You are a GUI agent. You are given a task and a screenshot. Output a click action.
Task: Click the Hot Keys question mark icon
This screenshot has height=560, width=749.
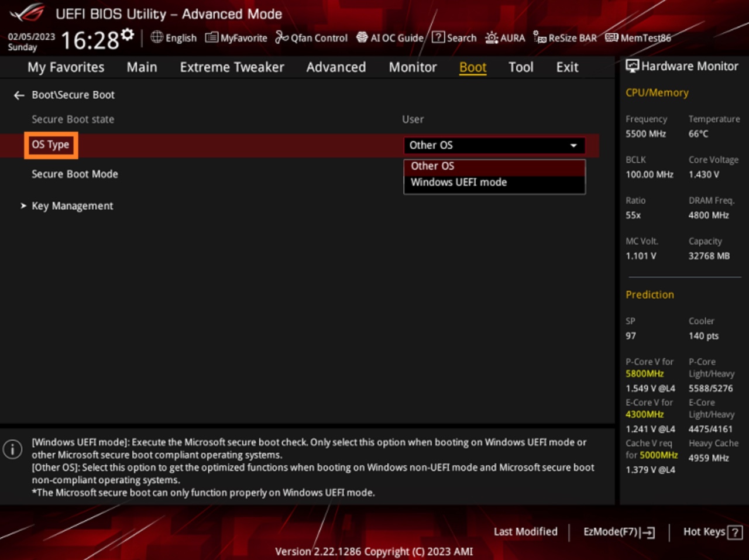(735, 532)
